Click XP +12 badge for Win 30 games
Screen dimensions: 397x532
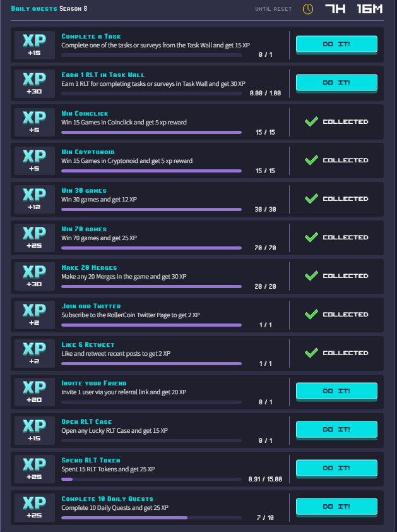coord(34,199)
